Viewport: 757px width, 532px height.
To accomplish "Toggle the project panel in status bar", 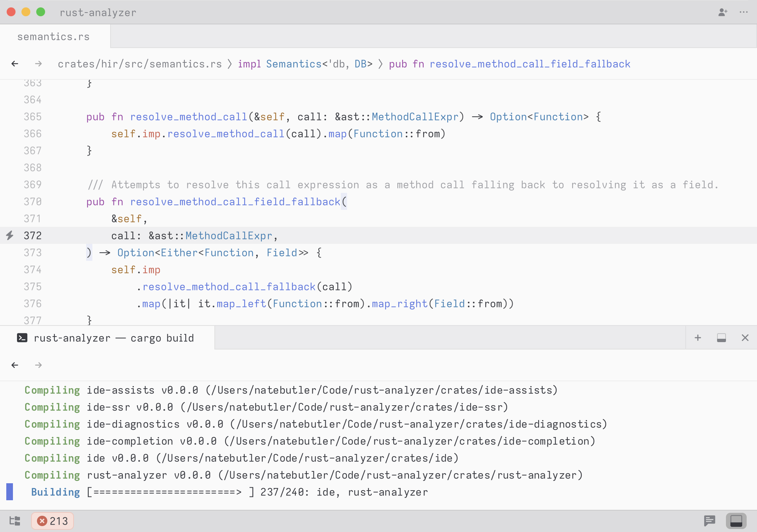I will [x=15, y=521].
